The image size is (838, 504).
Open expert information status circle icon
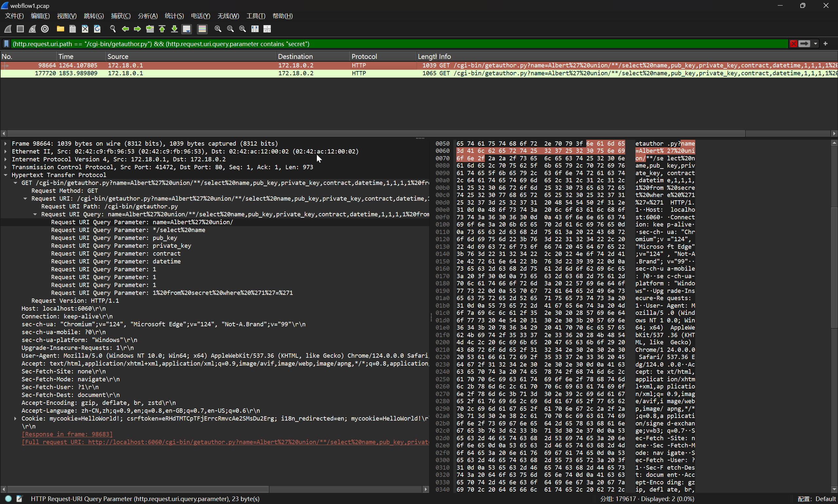(x=9, y=498)
